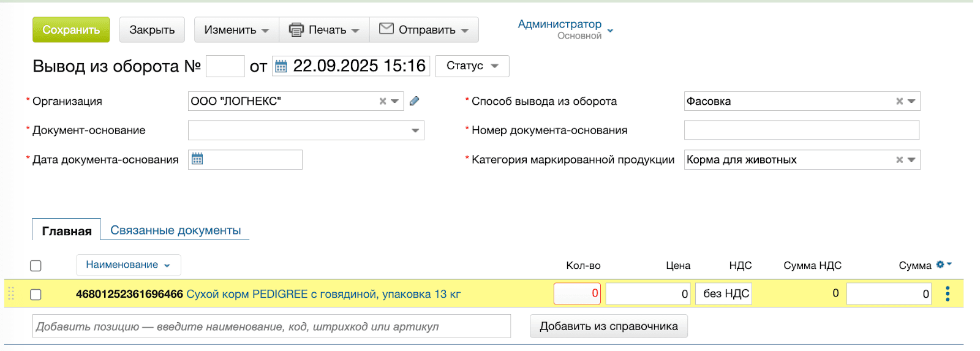Expand the Изменить dropdown menu
The width and height of the screenshot is (980, 351).
tap(236, 29)
